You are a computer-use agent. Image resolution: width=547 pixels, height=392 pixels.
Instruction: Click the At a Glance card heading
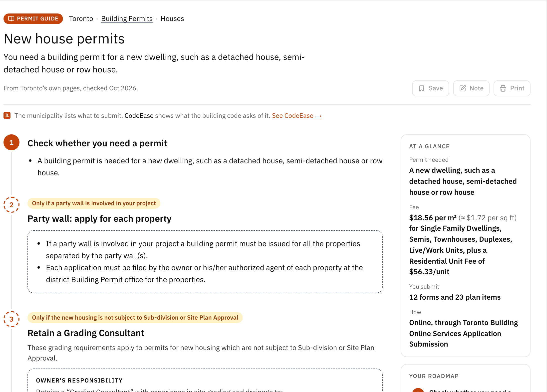429,147
